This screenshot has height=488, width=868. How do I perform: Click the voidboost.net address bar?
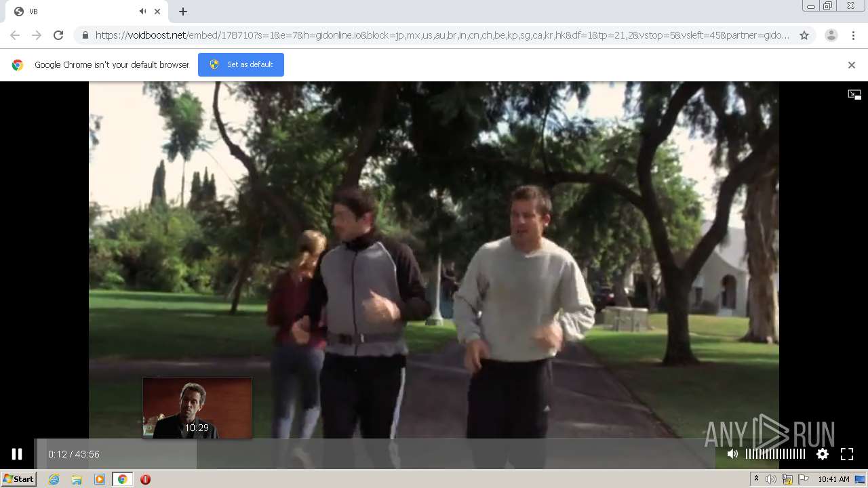[442, 35]
